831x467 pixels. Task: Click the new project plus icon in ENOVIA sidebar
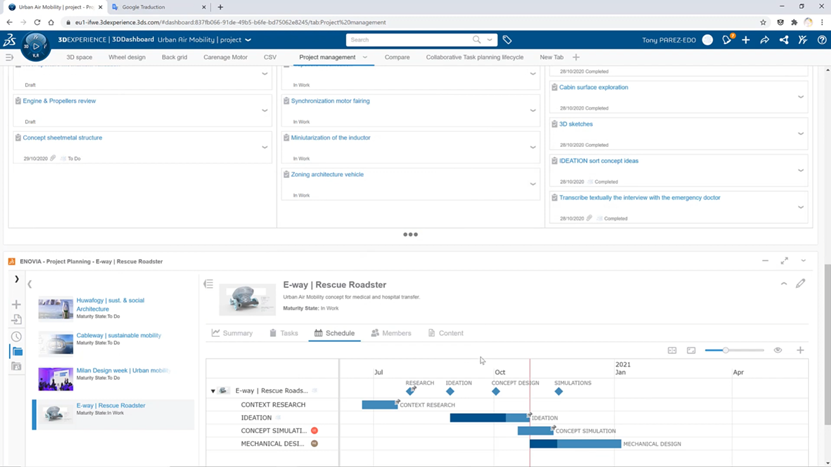tap(16, 304)
